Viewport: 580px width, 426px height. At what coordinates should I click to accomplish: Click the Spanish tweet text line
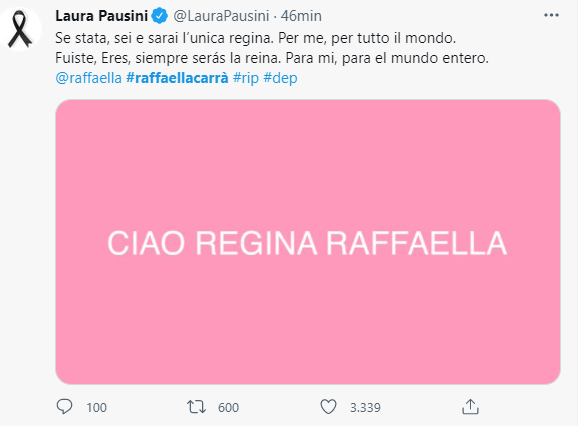click(x=272, y=58)
